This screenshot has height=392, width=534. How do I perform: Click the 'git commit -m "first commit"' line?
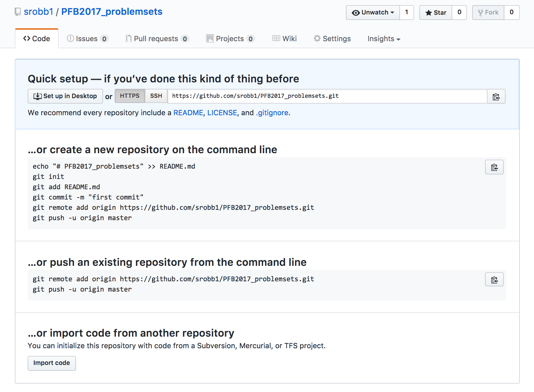coord(88,197)
